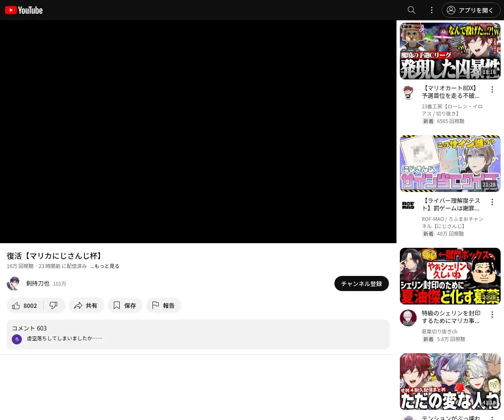Click the 101万 subscriber count
The height and width of the screenshot is (420, 504).
click(60, 284)
